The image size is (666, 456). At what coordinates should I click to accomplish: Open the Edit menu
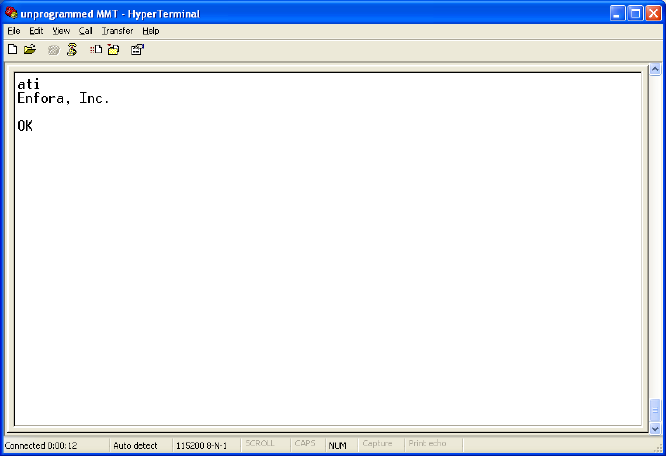click(36, 31)
